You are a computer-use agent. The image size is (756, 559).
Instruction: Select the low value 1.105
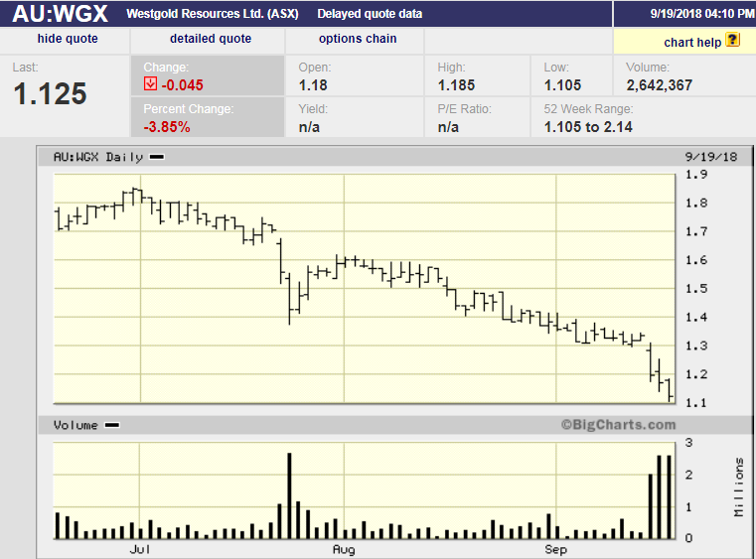[x=562, y=85]
